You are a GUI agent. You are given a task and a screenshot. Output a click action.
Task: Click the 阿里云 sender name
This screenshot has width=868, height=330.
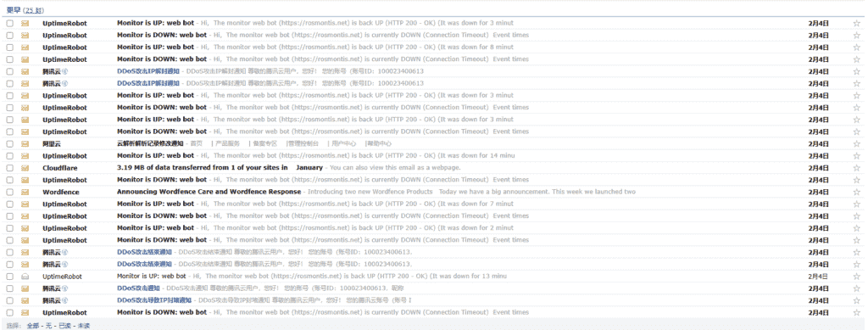tap(52, 144)
